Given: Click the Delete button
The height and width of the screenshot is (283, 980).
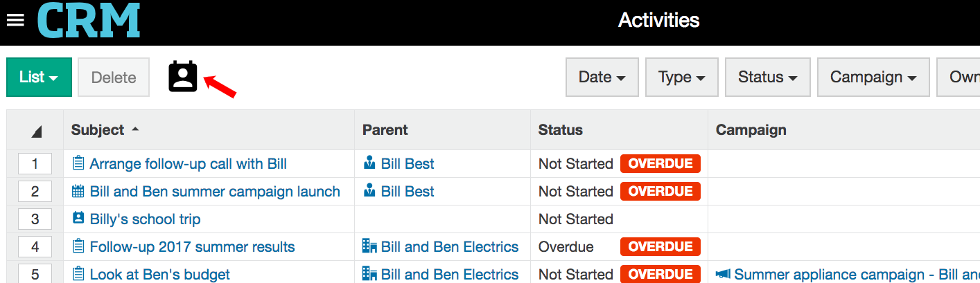Looking at the screenshot, I should click(114, 77).
